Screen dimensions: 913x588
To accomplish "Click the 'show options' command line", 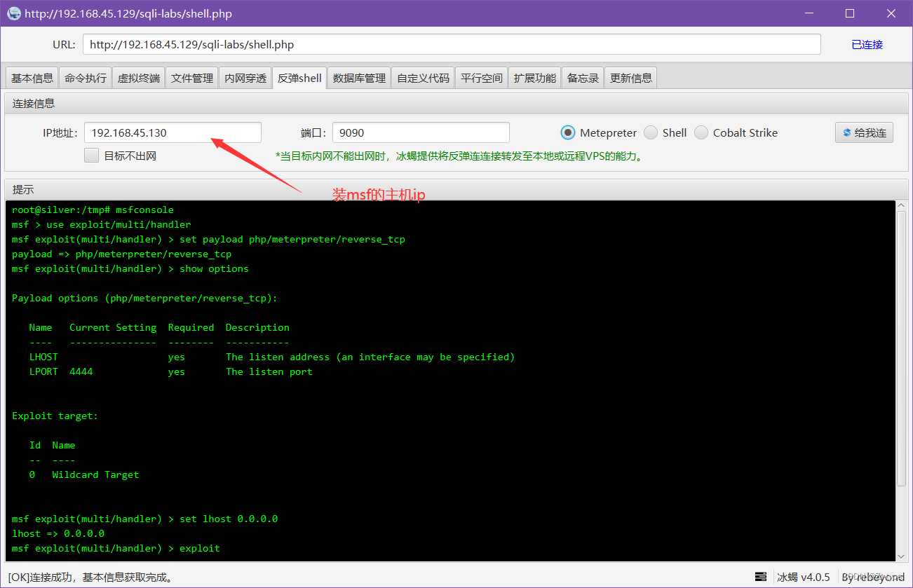I will 130,268.
